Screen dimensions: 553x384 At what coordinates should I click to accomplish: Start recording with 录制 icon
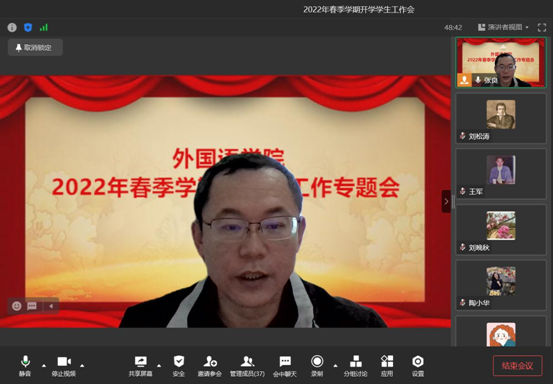[x=317, y=366]
